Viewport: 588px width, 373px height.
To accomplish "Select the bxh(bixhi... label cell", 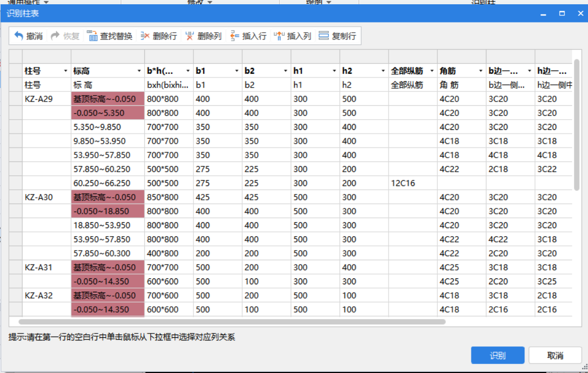I will pos(169,85).
